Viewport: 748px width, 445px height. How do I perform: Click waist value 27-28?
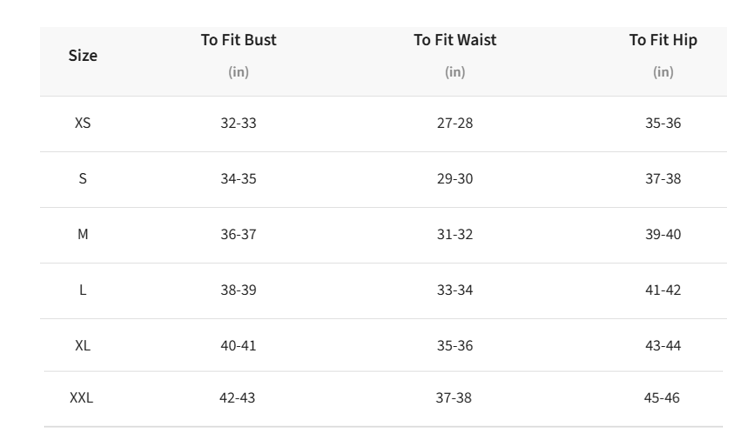(455, 123)
